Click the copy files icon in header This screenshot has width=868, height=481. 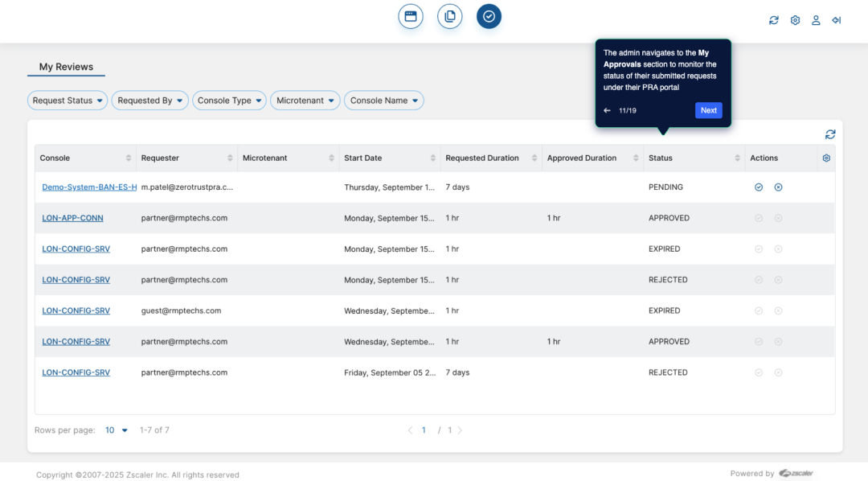450,16
